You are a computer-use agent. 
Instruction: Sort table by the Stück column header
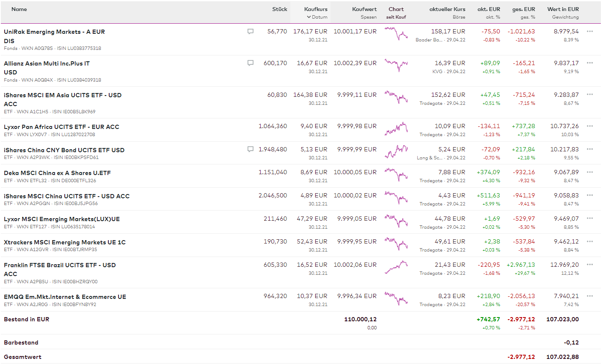279,9
